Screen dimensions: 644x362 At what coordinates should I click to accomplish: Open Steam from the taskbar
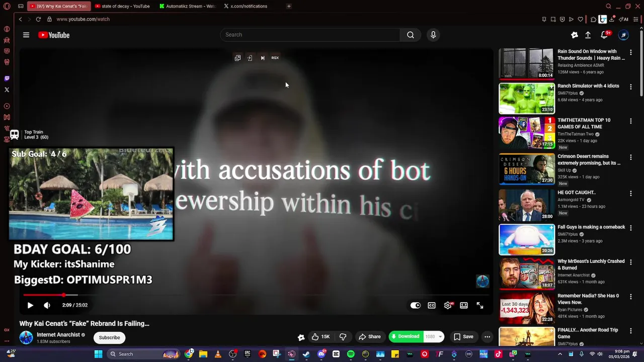pyautogui.click(x=306, y=354)
